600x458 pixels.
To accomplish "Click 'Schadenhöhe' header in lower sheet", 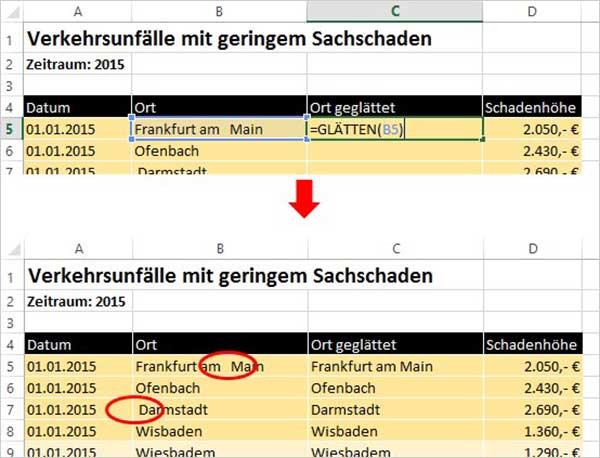I will click(x=533, y=344).
